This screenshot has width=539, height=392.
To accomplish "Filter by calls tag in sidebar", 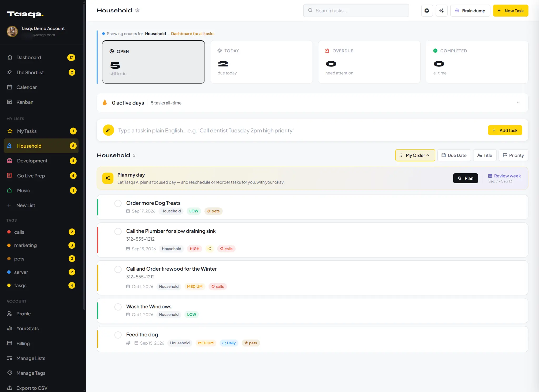I will click(x=41, y=232).
